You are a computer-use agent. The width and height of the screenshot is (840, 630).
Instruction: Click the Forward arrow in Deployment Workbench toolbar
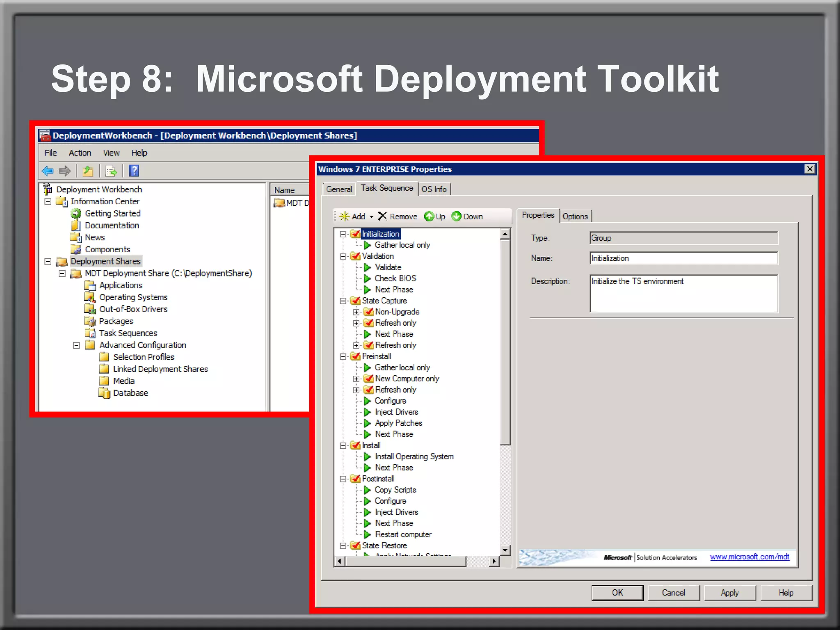point(65,171)
